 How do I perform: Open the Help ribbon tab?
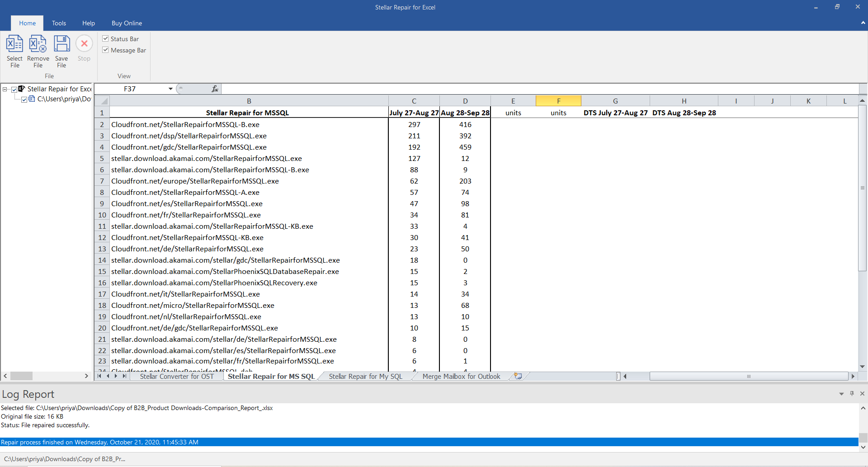tap(89, 23)
